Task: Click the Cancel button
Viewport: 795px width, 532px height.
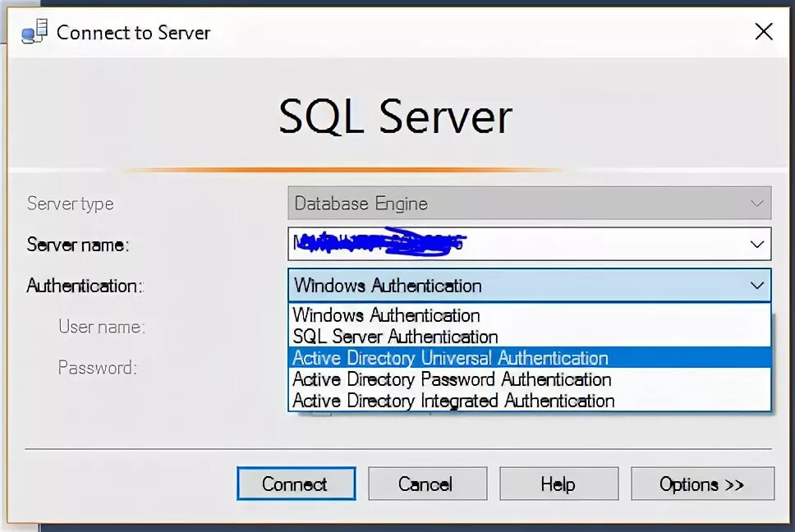Action: coord(427,484)
